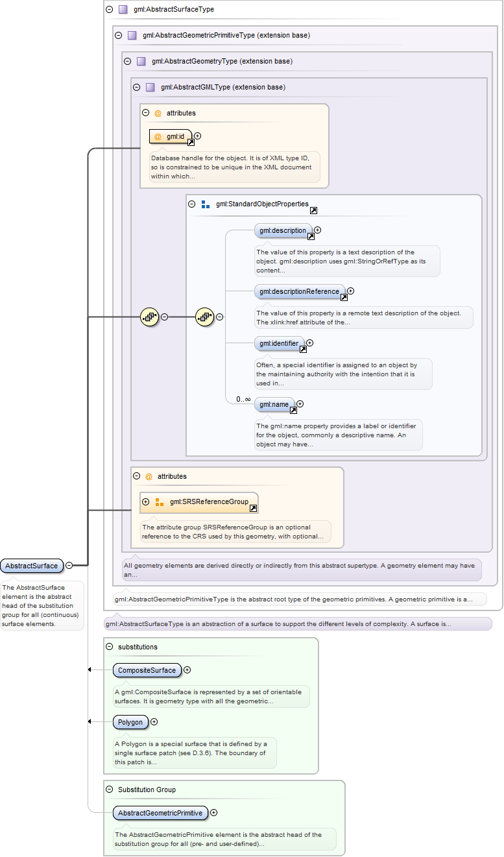
Task: Collapse the Substitution Group panel
Action: (x=109, y=790)
